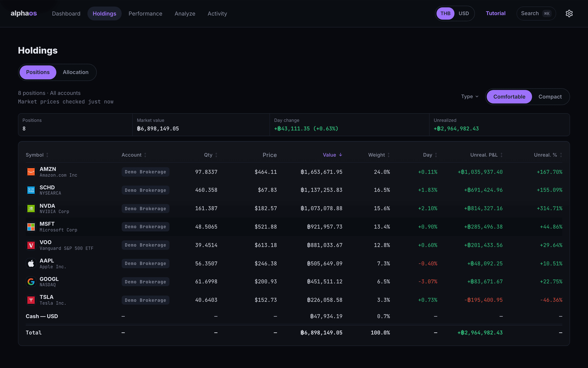Click the NVDA ticker symbol

pyautogui.click(x=47, y=206)
